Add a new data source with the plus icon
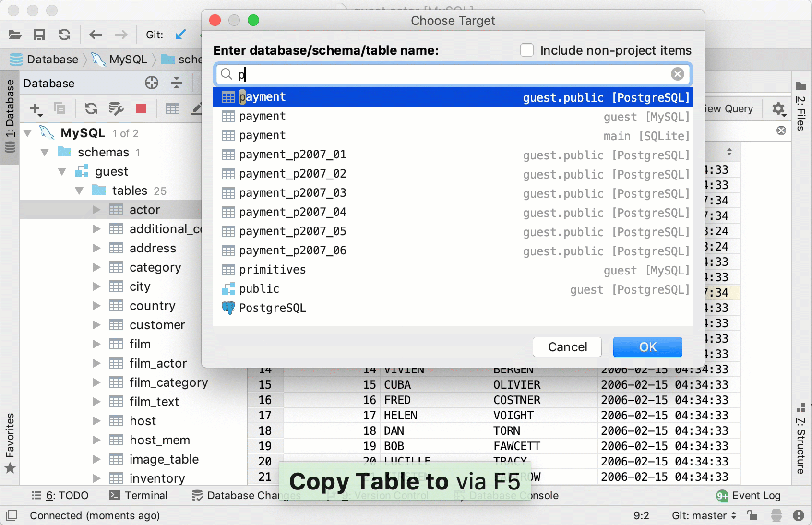 pyautogui.click(x=35, y=109)
